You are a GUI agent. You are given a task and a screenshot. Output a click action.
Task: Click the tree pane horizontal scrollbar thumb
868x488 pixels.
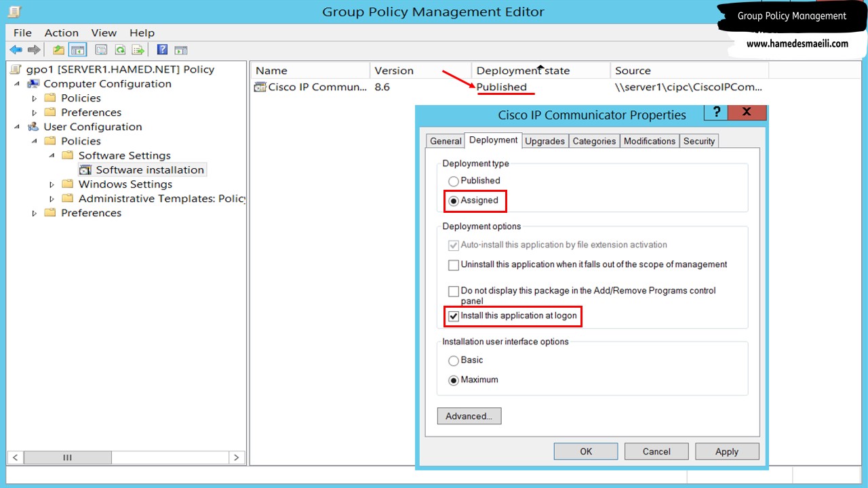tap(67, 457)
